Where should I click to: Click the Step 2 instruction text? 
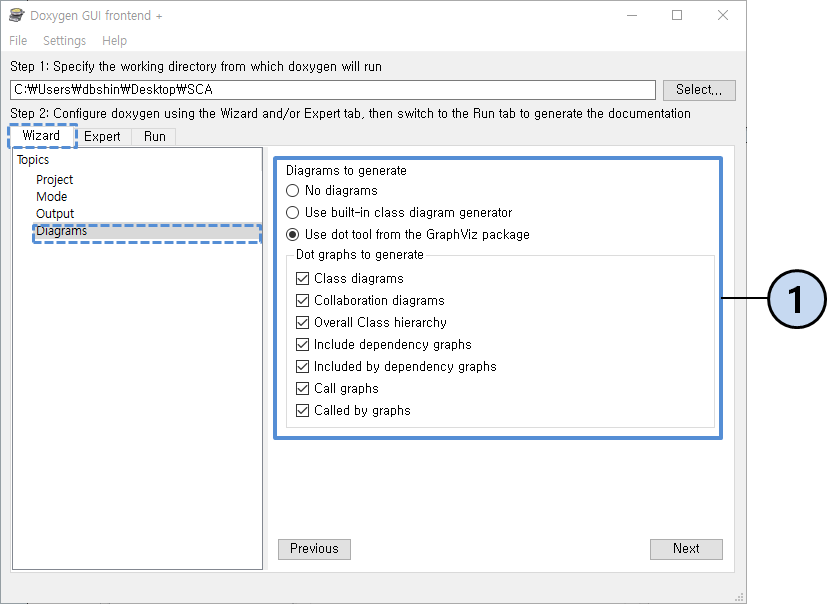350,114
